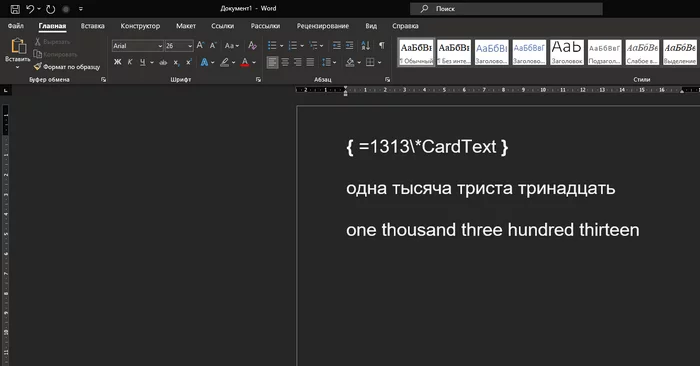The width and height of the screenshot is (700, 366).
Task: Apply the Заголовок title style (large Aab)
Action: coord(567,52)
